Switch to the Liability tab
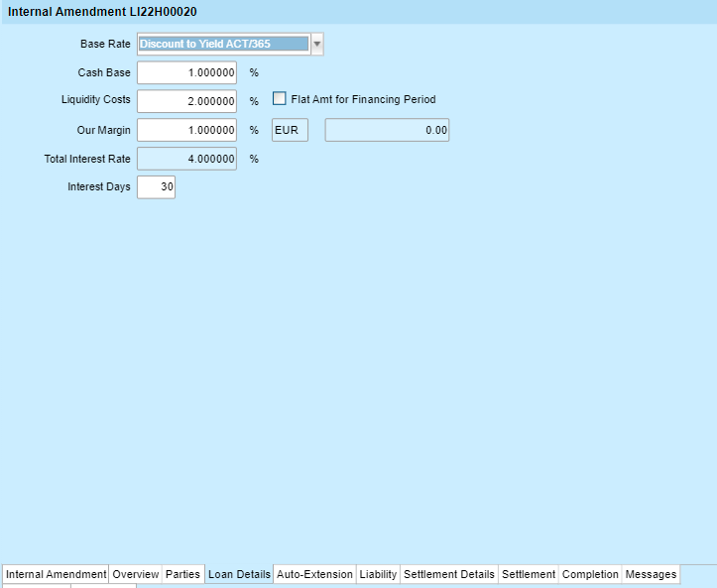717x588 pixels. click(378, 574)
